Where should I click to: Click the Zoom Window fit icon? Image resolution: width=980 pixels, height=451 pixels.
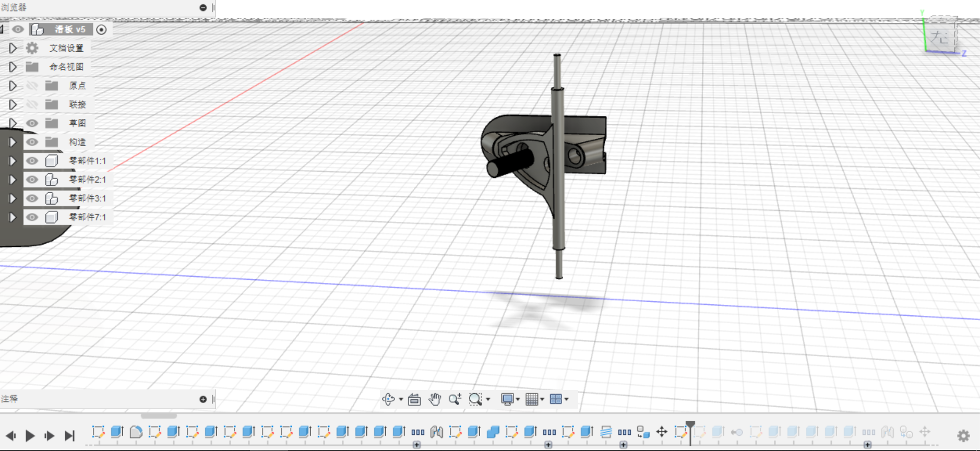(475, 399)
